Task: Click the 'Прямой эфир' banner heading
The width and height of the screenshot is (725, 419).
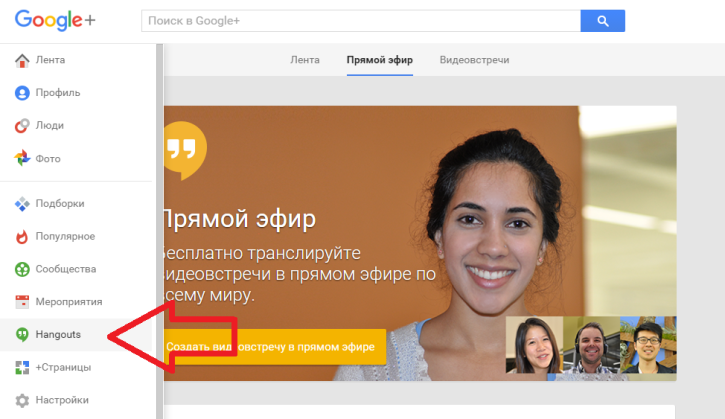Action: pos(240,219)
